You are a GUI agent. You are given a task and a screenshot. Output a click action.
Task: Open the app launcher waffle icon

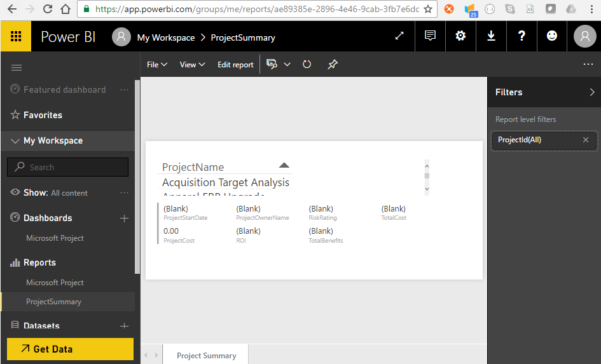pyautogui.click(x=16, y=36)
